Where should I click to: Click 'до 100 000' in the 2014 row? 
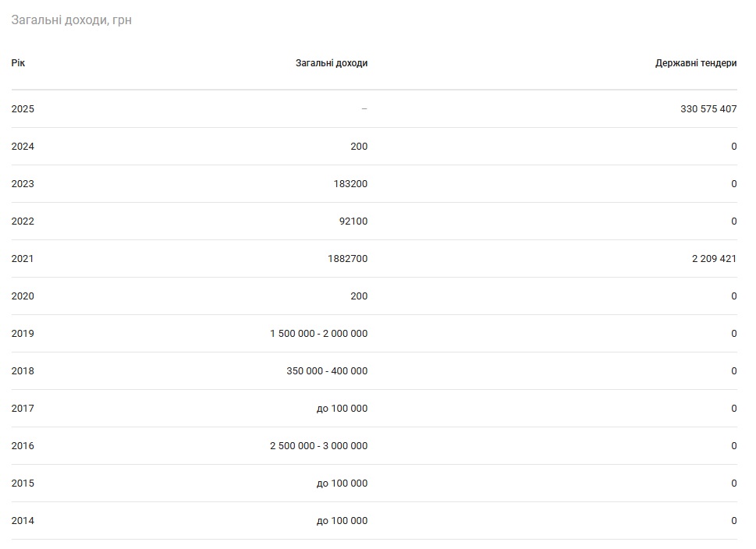tap(342, 521)
